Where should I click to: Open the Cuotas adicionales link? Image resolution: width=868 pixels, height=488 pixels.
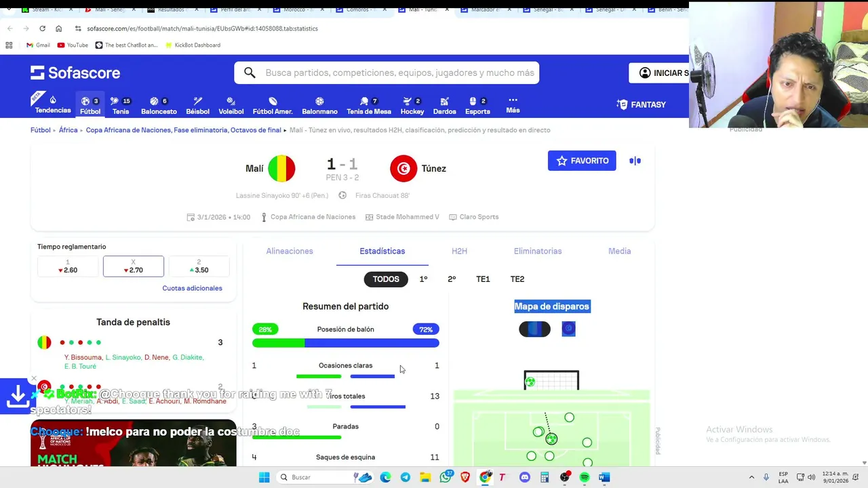coord(192,288)
